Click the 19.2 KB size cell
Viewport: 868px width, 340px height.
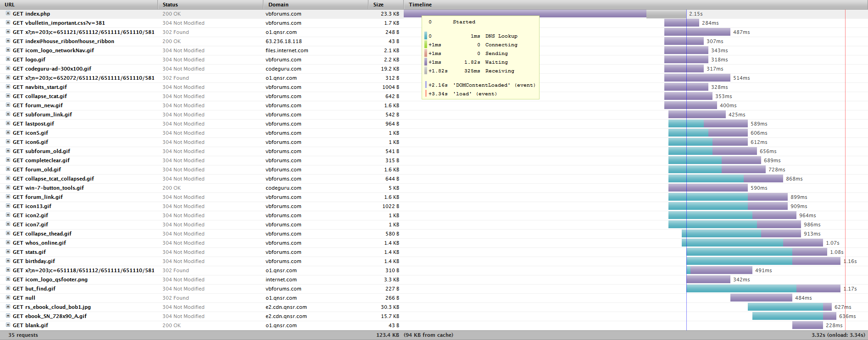point(390,69)
